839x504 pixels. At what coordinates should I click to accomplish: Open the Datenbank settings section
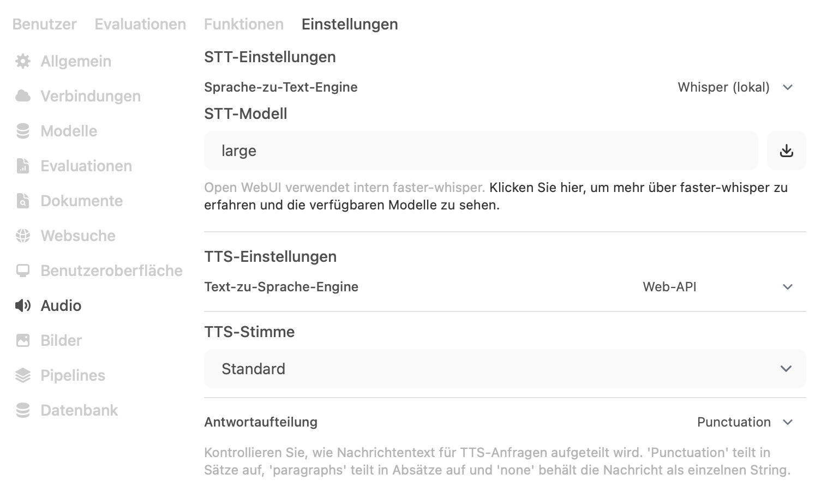79,410
